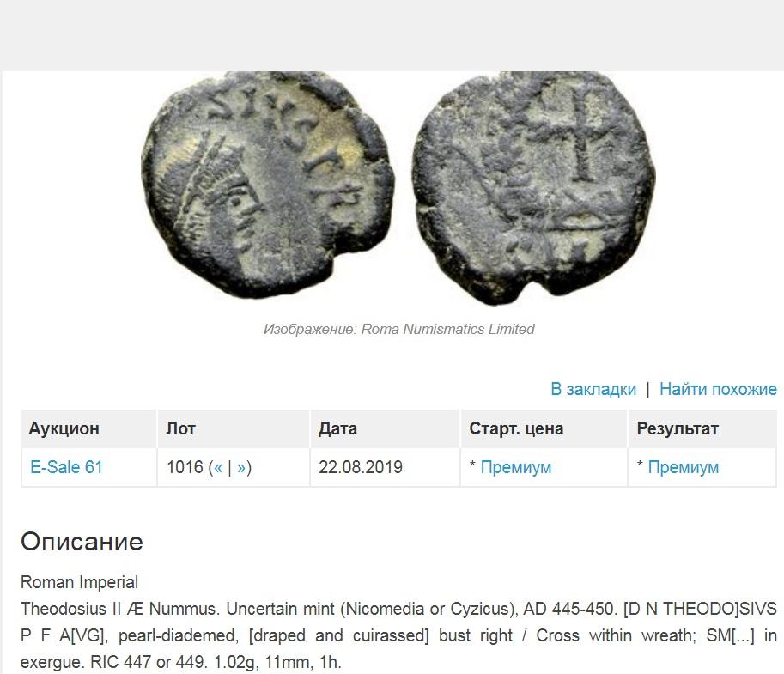Viewport: 784px width, 674px height.
Task: Click the Roman Imperial category text
Action: pyautogui.click(x=79, y=582)
